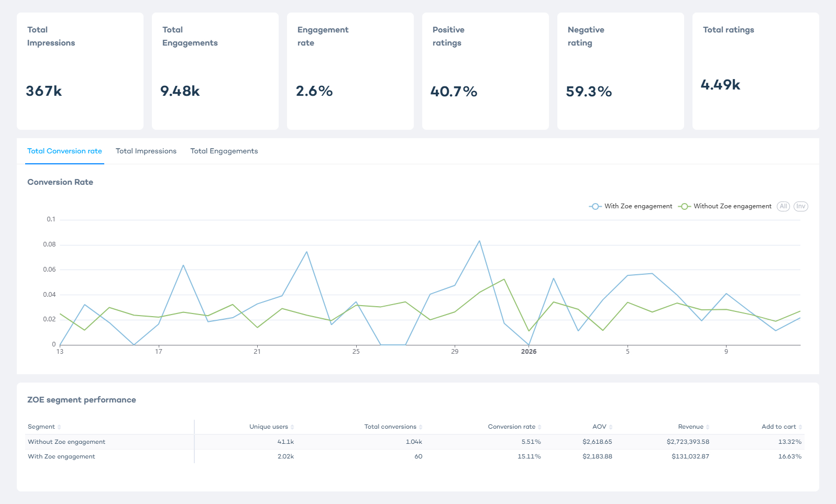The image size is (836, 504).
Task: Sort by AOV column icon
Action: point(611,427)
